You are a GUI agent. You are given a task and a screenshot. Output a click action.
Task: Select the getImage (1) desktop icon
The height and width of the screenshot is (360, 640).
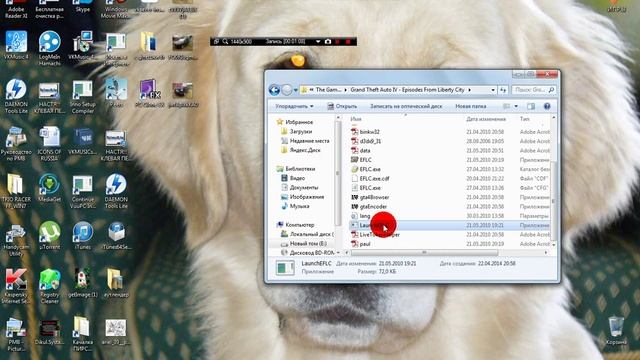point(82,282)
